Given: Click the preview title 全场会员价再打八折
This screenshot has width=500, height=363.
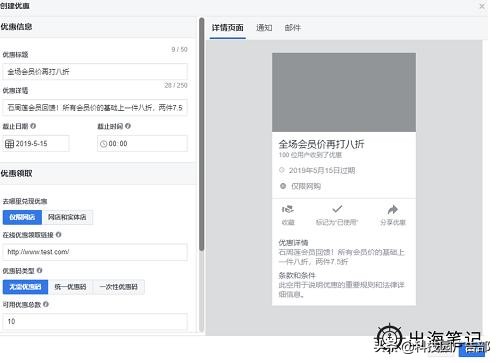Looking at the screenshot, I should tap(321, 144).
